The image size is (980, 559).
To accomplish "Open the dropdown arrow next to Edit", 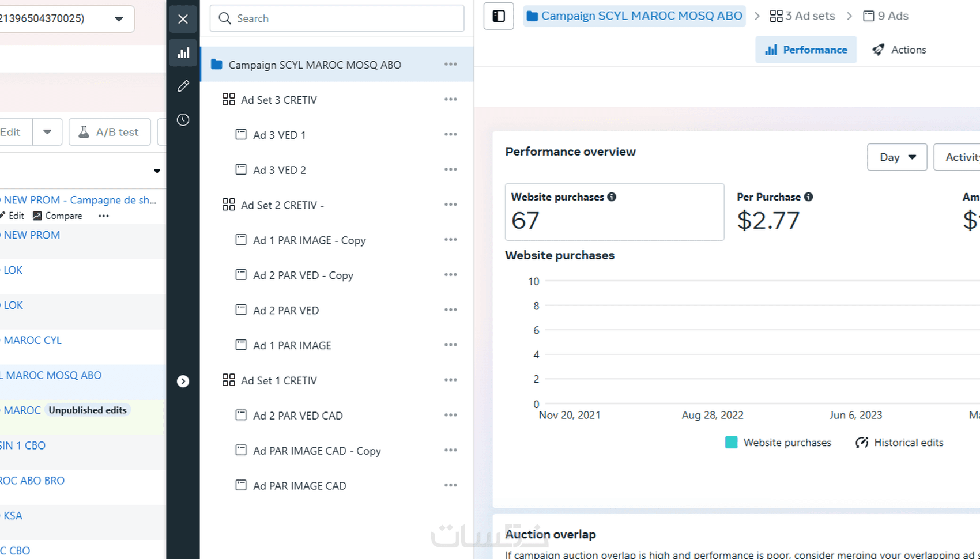I will click(x=47, y=132).
